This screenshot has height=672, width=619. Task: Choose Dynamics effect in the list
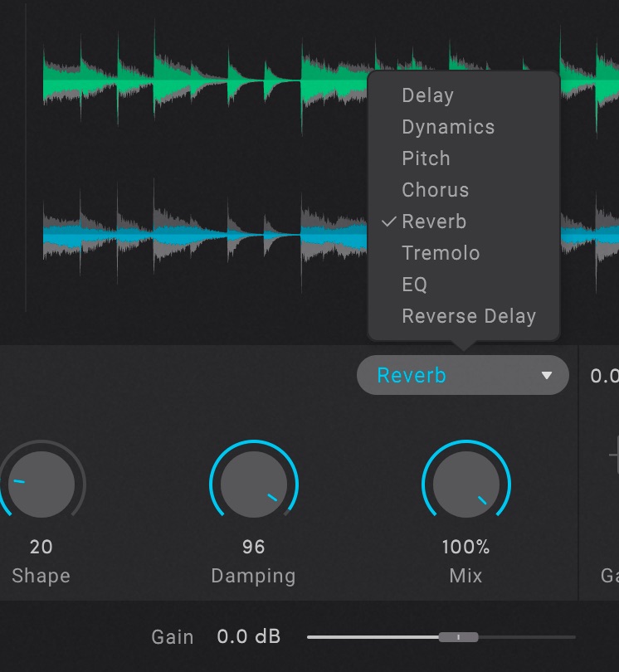(x=448, y=127)
